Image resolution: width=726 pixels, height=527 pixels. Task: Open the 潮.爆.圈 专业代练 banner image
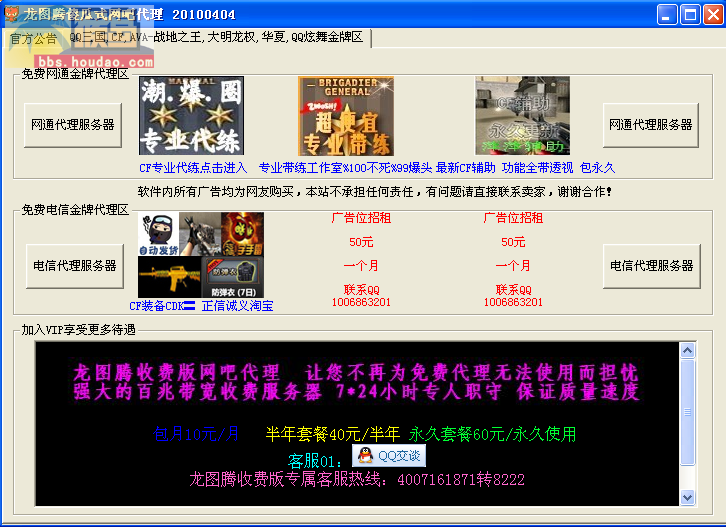coord(191,116)
